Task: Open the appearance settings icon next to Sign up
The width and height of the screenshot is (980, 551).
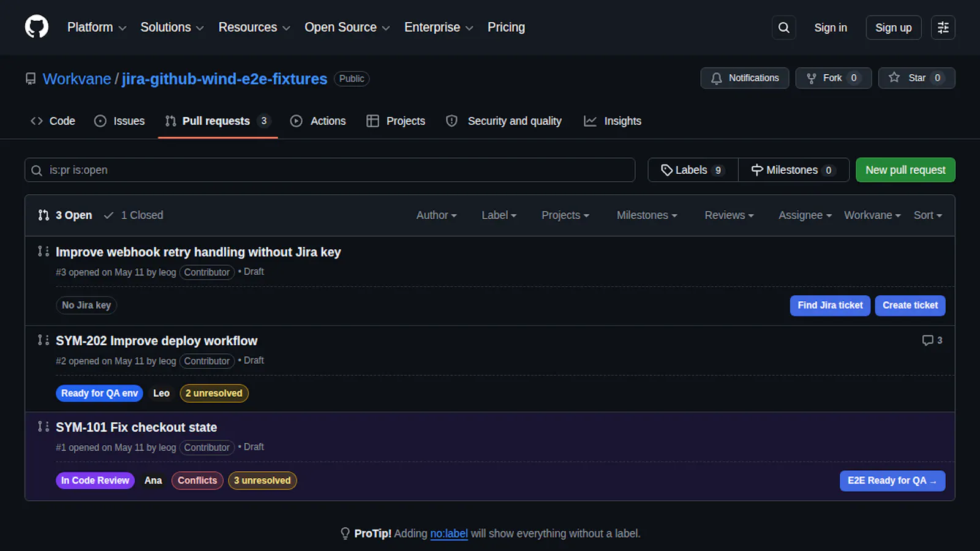Action: 943,28
